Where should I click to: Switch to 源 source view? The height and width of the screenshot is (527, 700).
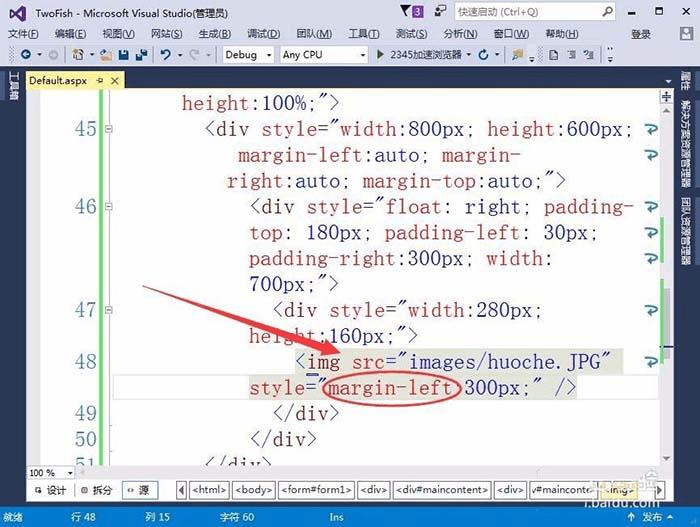click(x=140, y=490)
